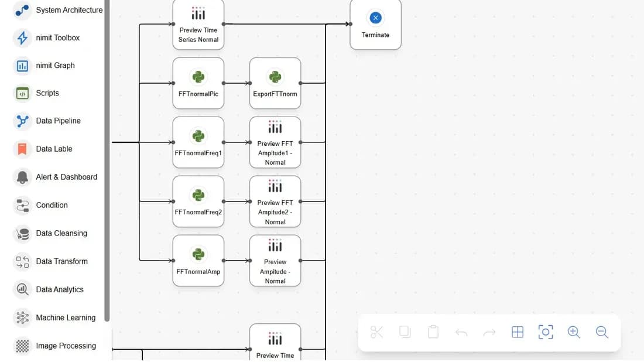Screen dimensions: 644x362
Task: Open the Machine Learning menu label
Action: click(x=66, y=317)
